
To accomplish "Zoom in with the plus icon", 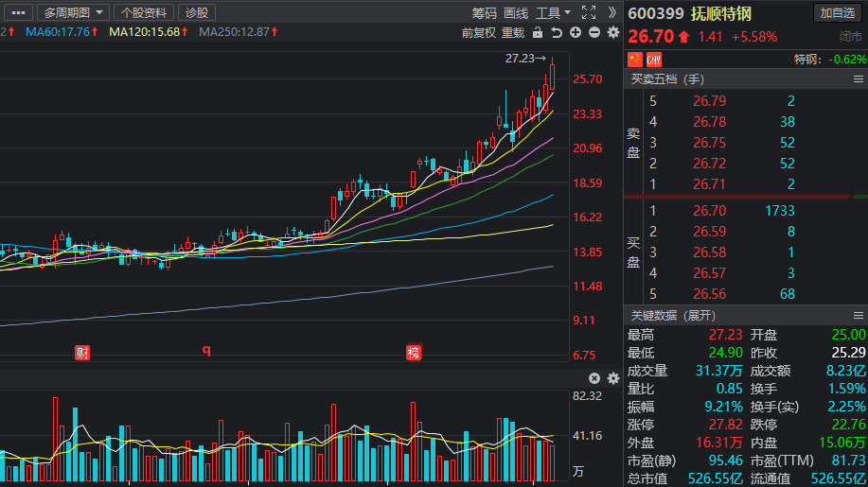I will click(576, 32).
